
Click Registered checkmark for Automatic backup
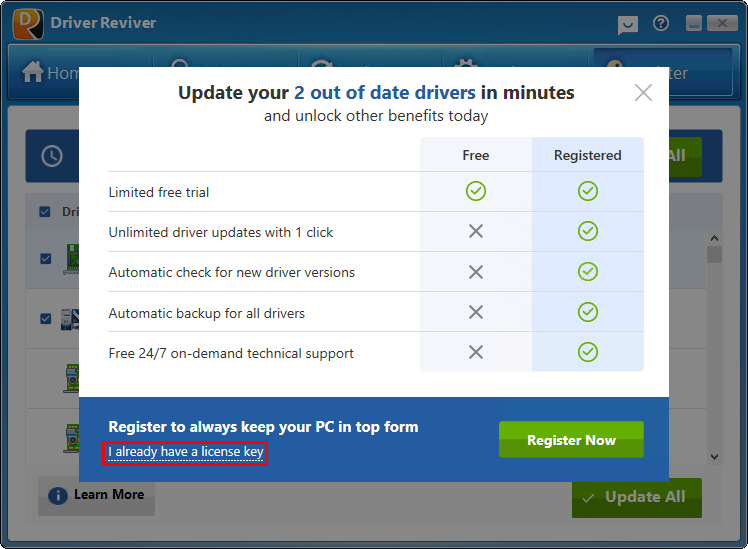click(x=588, y=312)
